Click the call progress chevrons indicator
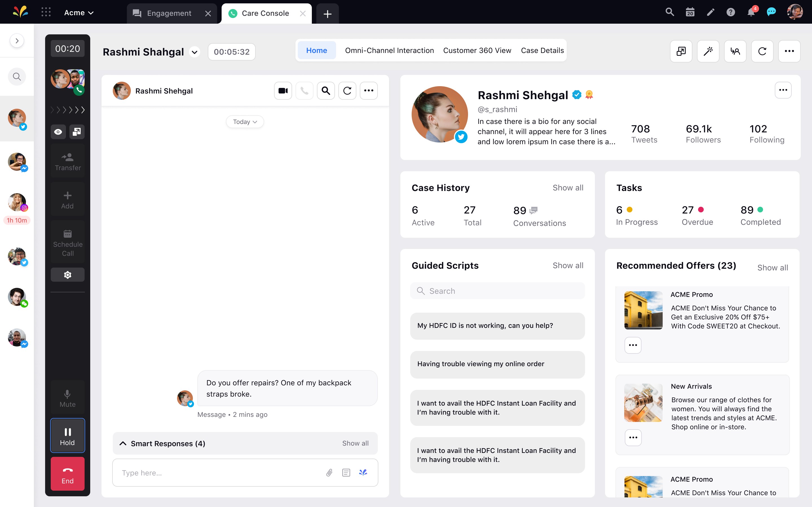Screen dimensions: 812x507 (67, 110)
